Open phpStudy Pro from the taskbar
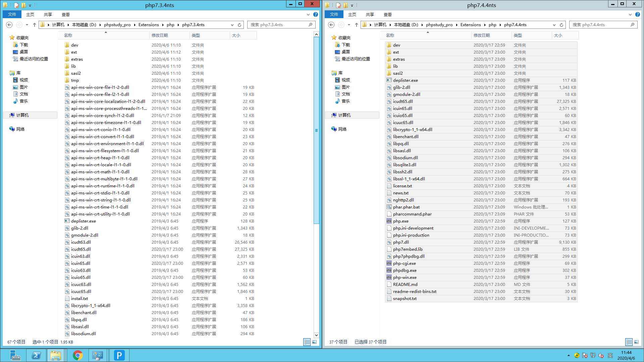 119,355
